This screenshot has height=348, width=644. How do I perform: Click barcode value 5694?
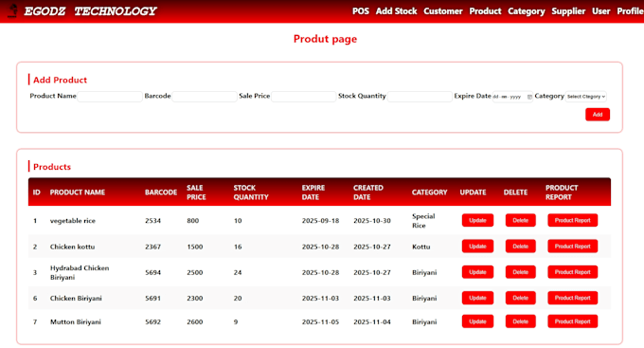(152, 272)
